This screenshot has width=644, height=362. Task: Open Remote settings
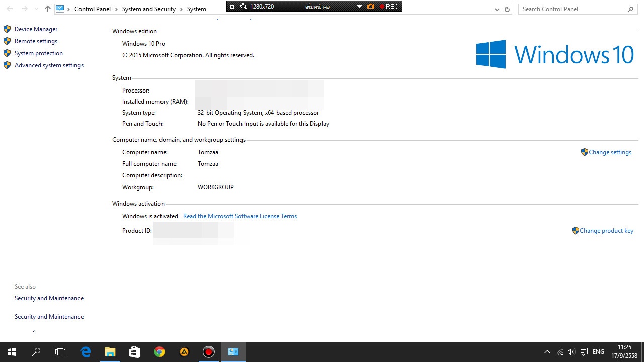coord(36,41)
